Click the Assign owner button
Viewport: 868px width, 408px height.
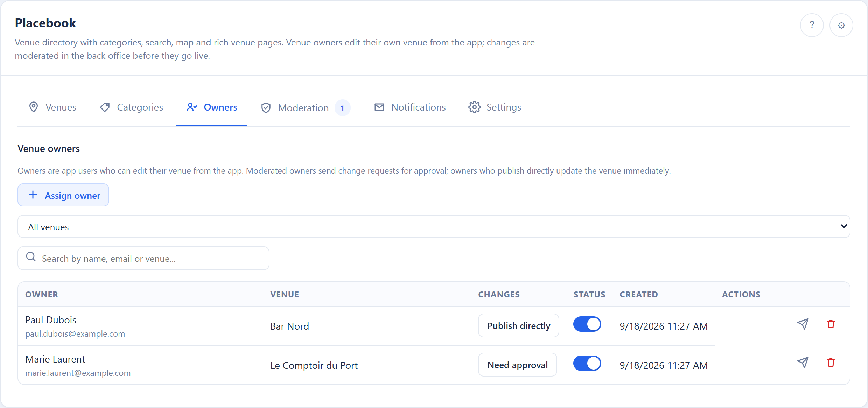(x=63, y=195)
